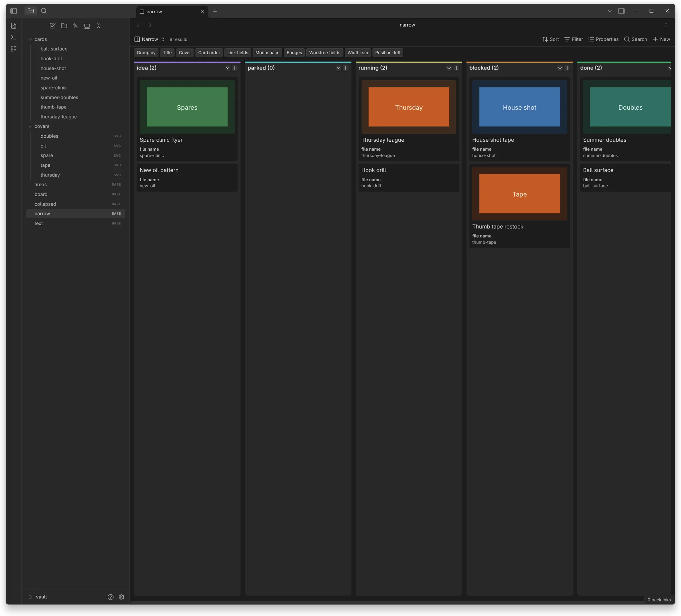This screenshot has height=616, width=681.
Task: Toggle the Link fields option
Action: [x=237, y=53]
